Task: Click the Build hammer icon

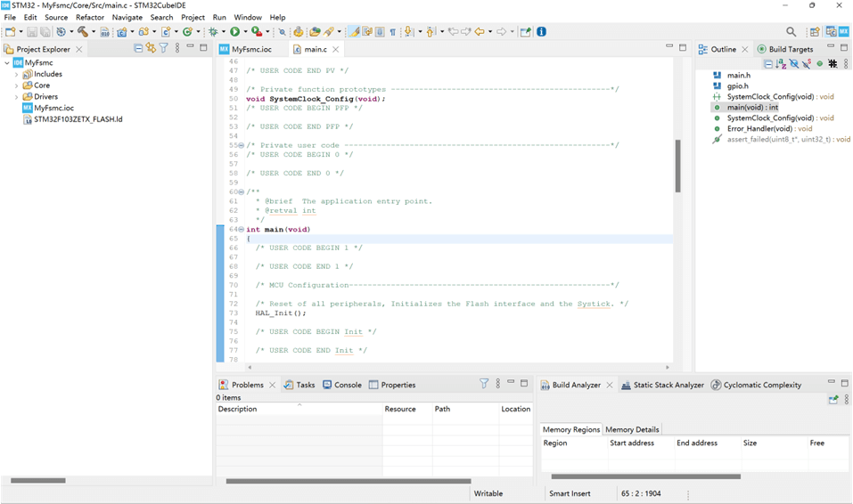Action: pos(82,32)
